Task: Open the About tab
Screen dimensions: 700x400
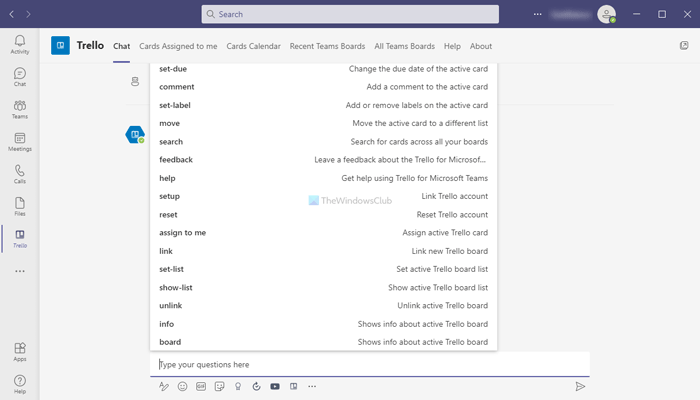Action: (481, 46)
